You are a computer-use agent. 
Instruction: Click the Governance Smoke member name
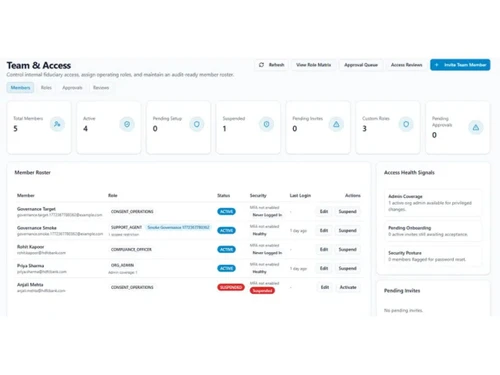pos(37,228)
